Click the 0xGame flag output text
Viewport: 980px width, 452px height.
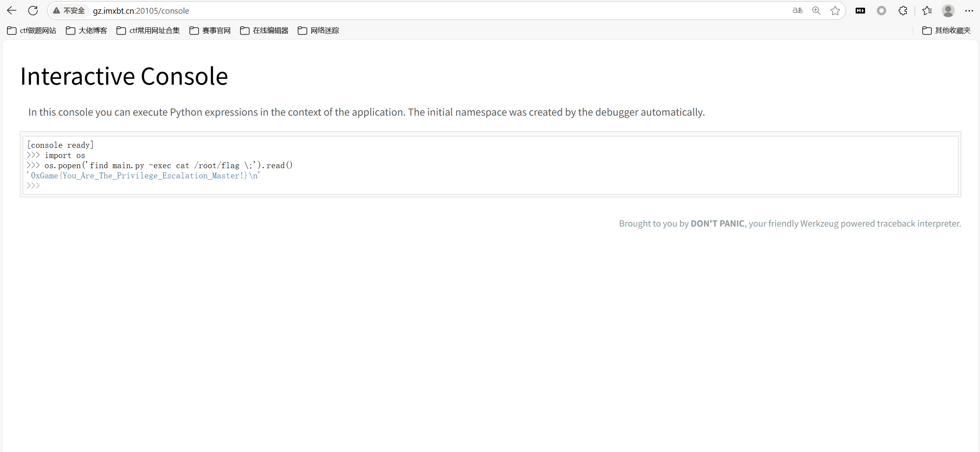tap(143, 176)
